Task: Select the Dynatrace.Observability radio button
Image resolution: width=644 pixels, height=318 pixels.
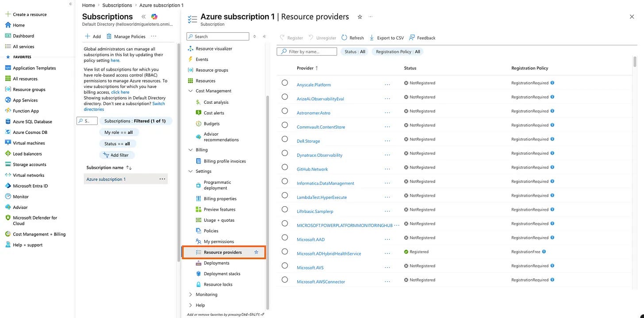Action: point(284,153)
